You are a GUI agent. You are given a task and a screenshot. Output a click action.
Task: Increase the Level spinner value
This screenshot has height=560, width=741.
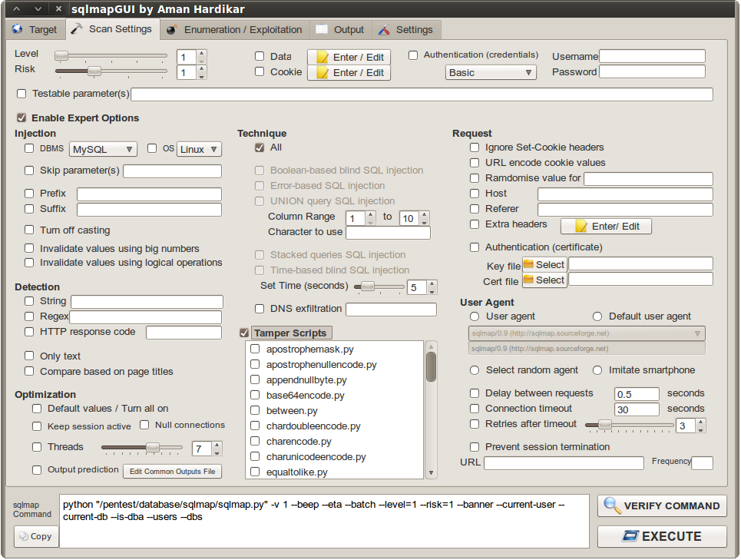pyautogui.click(x=202, y=54)
